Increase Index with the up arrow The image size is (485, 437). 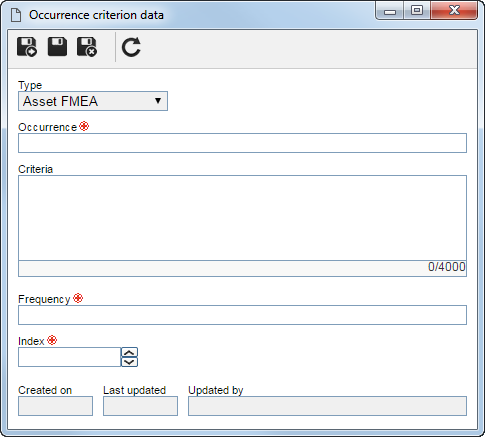(x=129, y=352)
